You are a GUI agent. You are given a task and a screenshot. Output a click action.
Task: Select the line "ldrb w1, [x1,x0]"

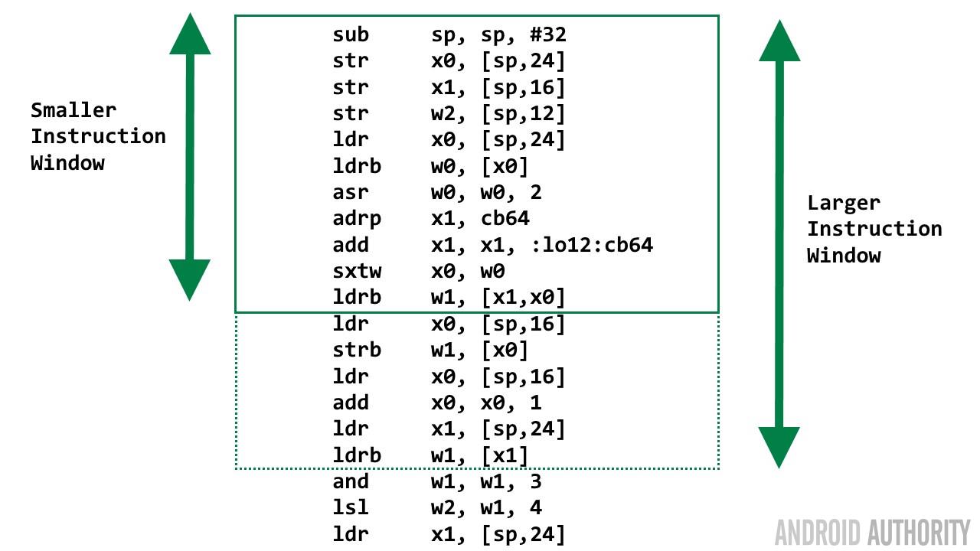pyautogui.click(x=449, y=298)
